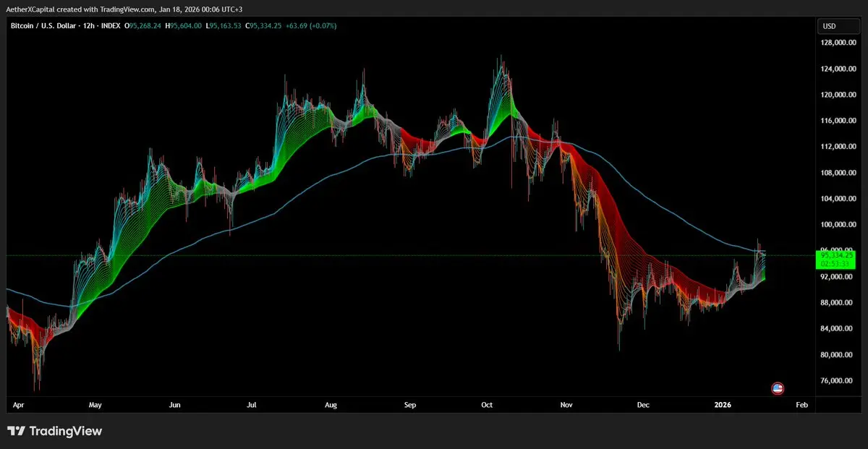Click the 92,000.00 price axis label

click(838, 277)
